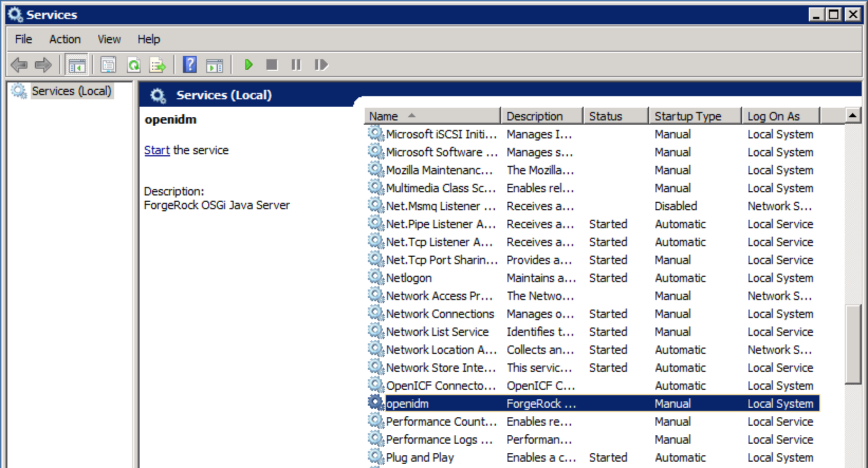Open the Help menu

click(149, 39)
